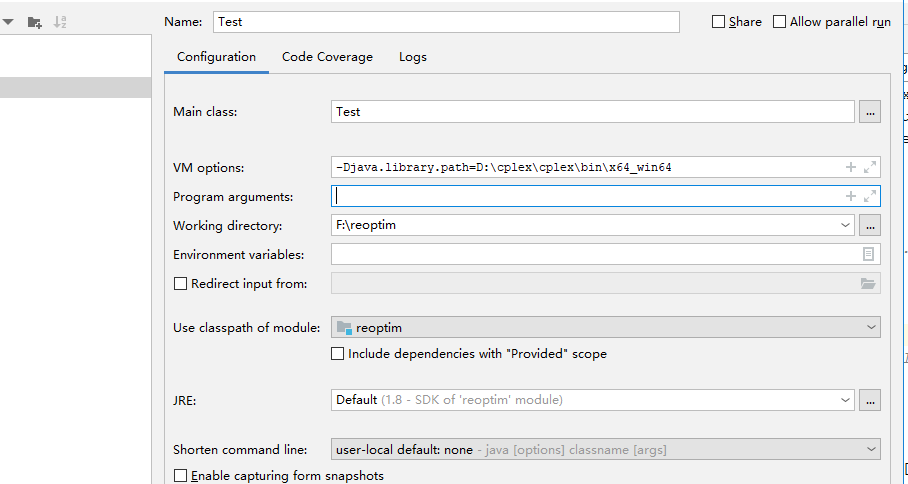Expand the VM options field editor
908x484 pixels.
870,167
